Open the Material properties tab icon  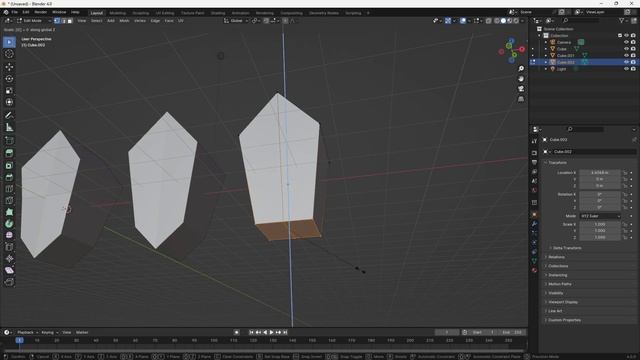point(534,270)
